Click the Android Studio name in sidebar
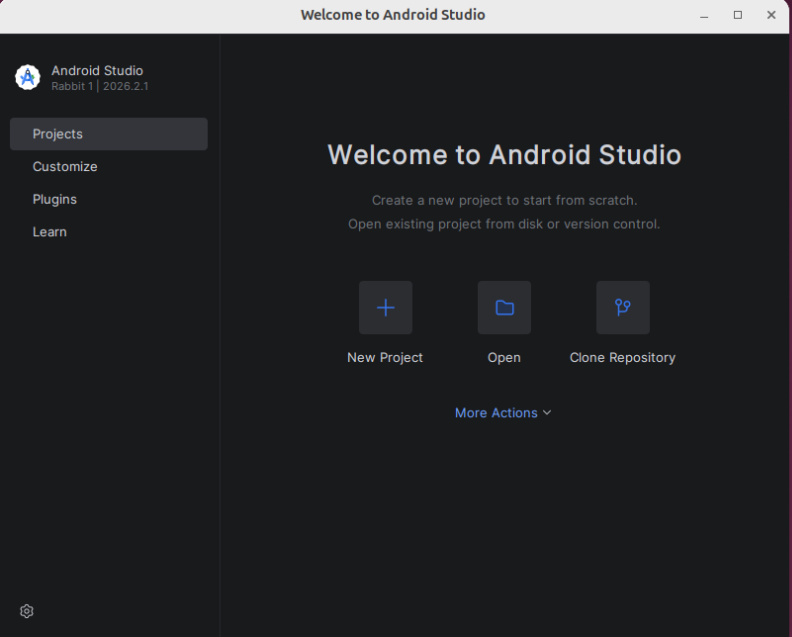The image size is (792, 637). tap(97, 70)
